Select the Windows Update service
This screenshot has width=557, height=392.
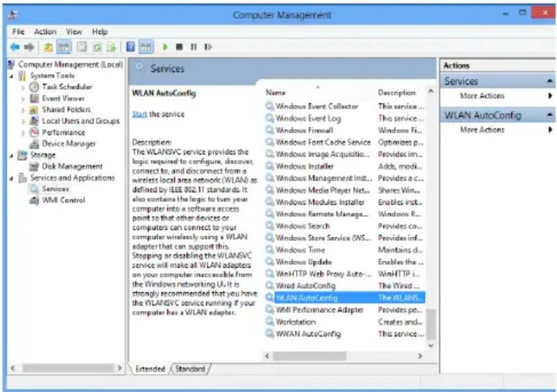tap(304, 262)
